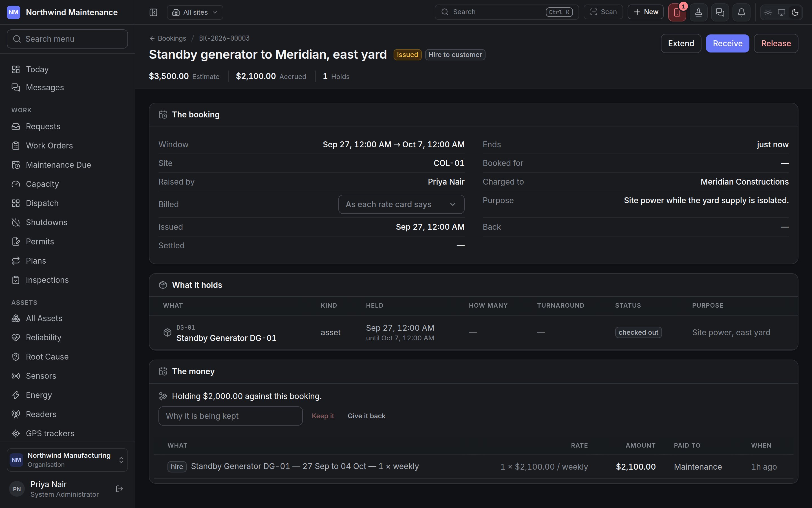812x508 pixels.
Task: Click the GPS trackers target icon
Action: (x=16, y=433)
